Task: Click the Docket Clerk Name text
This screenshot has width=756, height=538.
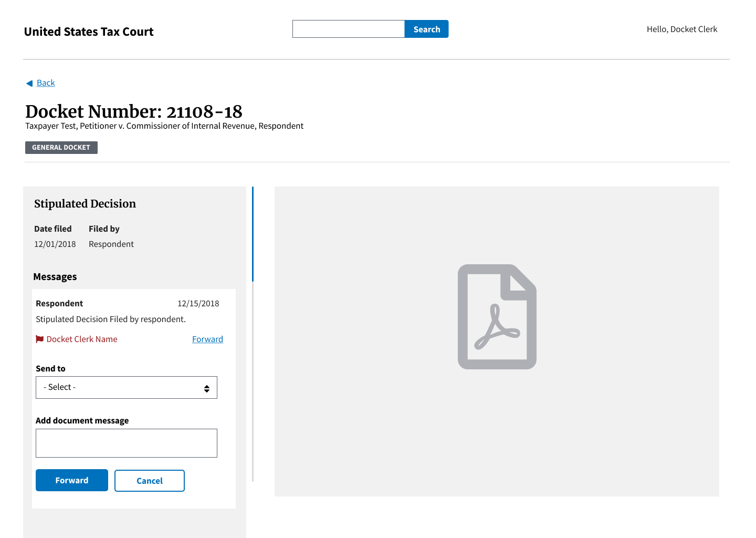Action: click(82, 339)
